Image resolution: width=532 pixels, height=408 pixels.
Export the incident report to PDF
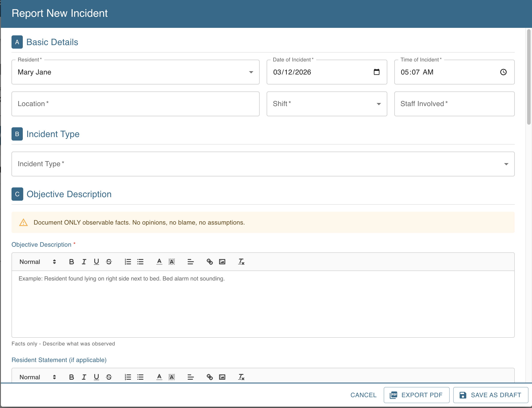[416, 395]
